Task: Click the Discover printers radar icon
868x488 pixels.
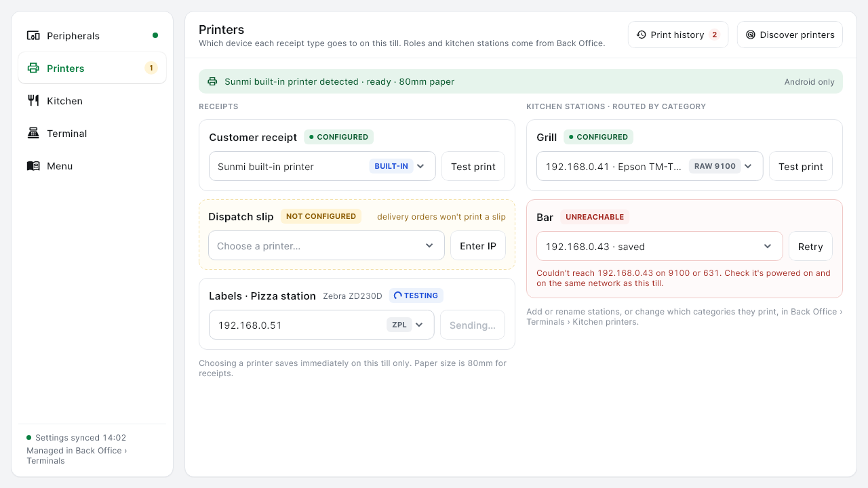Action: pos(751,35)
